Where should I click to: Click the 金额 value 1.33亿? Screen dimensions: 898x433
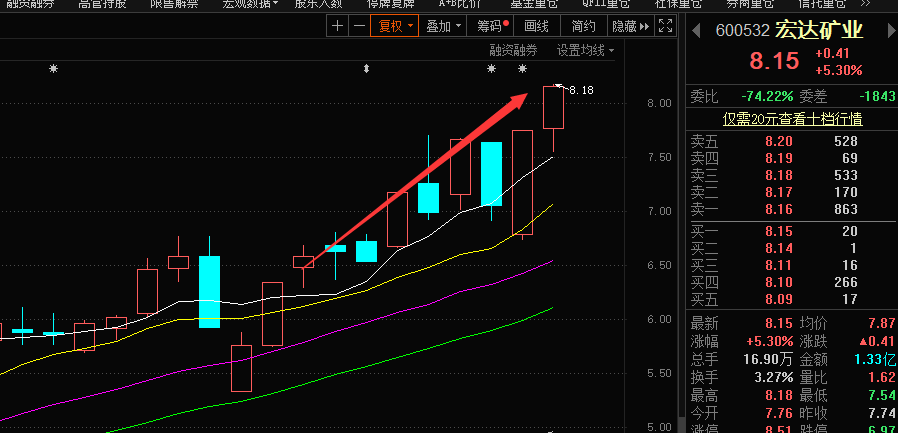click(x=875, y=359)
